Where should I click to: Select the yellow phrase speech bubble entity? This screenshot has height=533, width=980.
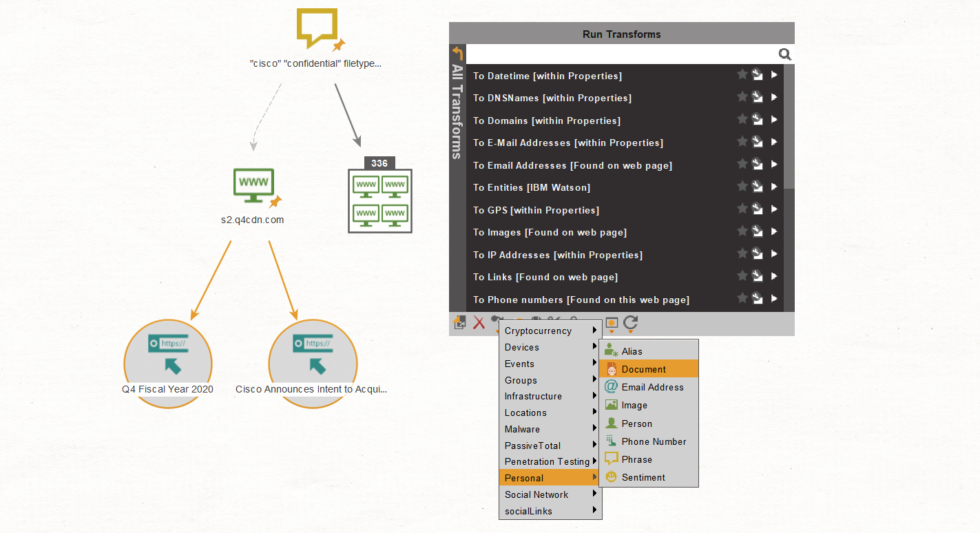317,28
